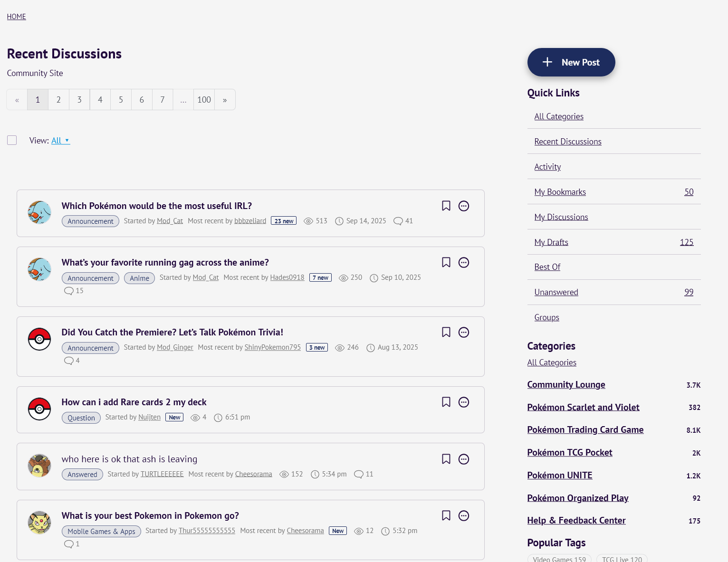The height and width of the screenshot is (562, 728).
Task: Click Poké Ball avatar on 'Did You Catch the Premiere?' discussion
Action: pyautogui.click(x=39, y=339)
